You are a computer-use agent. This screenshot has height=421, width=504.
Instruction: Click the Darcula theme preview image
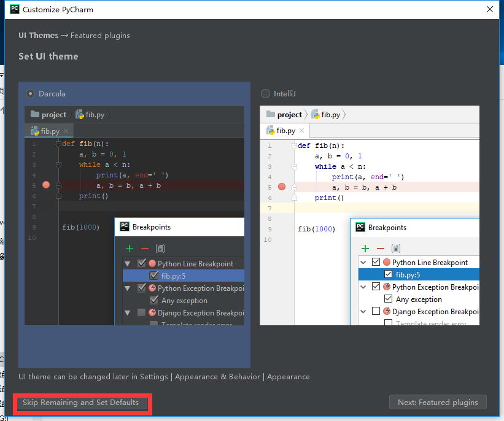[134, 215]
